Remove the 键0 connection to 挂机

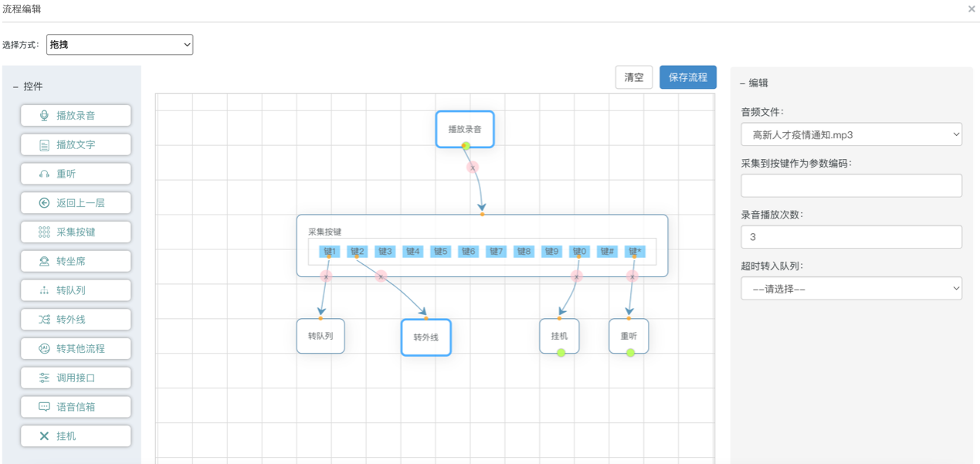[576, 276]
